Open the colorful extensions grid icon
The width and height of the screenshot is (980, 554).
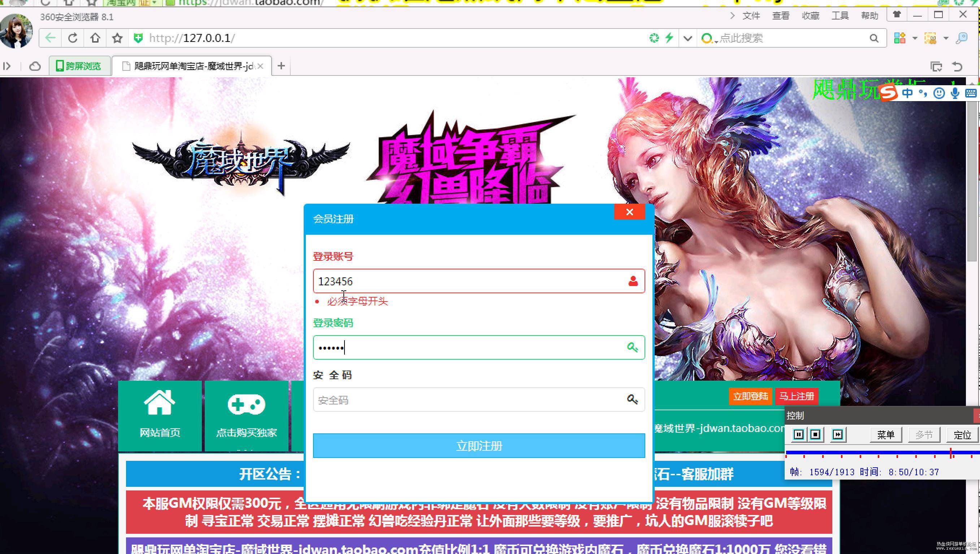[x=900, y=38]
